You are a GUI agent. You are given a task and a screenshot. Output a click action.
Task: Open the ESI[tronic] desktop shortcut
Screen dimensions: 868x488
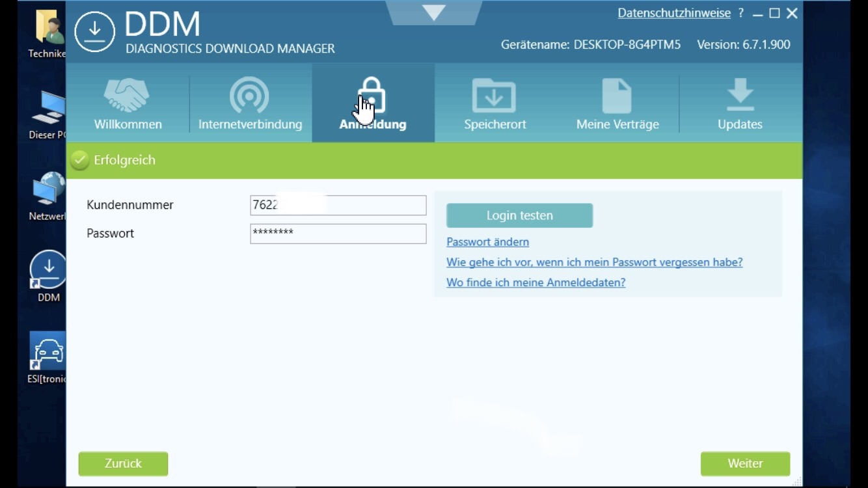click(48, 358)
